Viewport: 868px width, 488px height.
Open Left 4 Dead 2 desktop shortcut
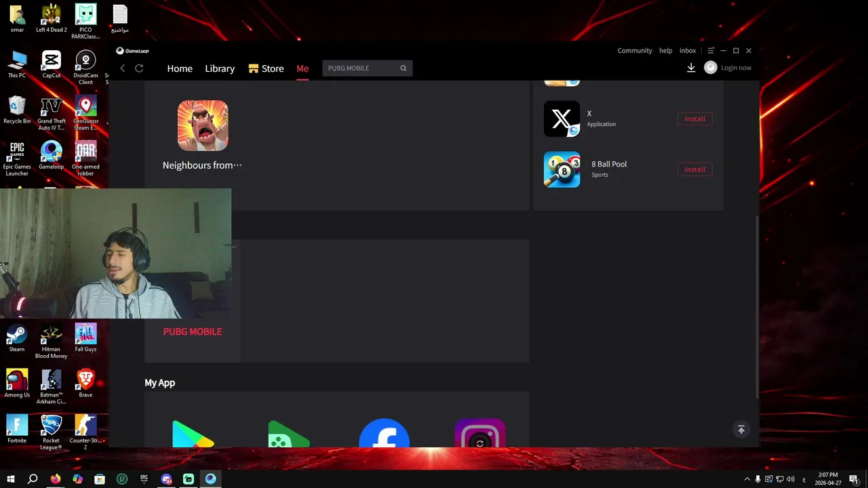tap(51, 18)
